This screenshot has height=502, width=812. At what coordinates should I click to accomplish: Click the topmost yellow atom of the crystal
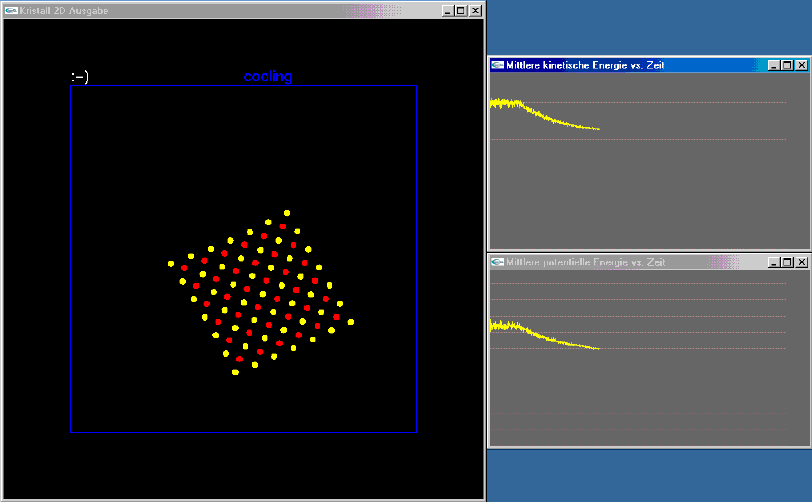click(287, 213)
